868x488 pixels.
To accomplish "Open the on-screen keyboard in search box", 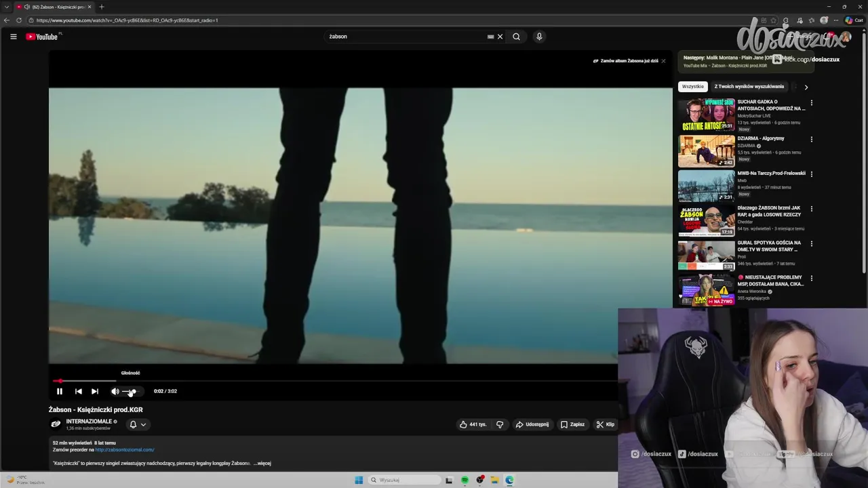I will pos(490,37).
